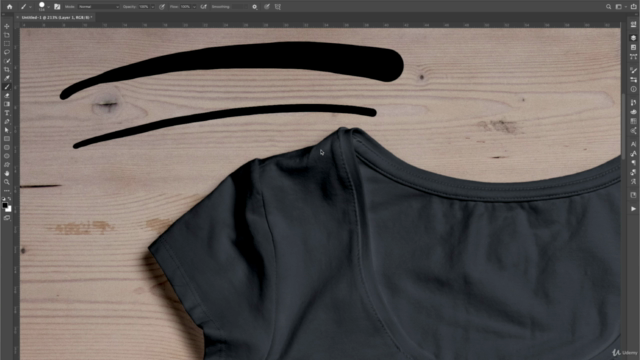This screenshot has height=360, width=640.
Task: Select the Artboard tool
Action: point(7,35)
